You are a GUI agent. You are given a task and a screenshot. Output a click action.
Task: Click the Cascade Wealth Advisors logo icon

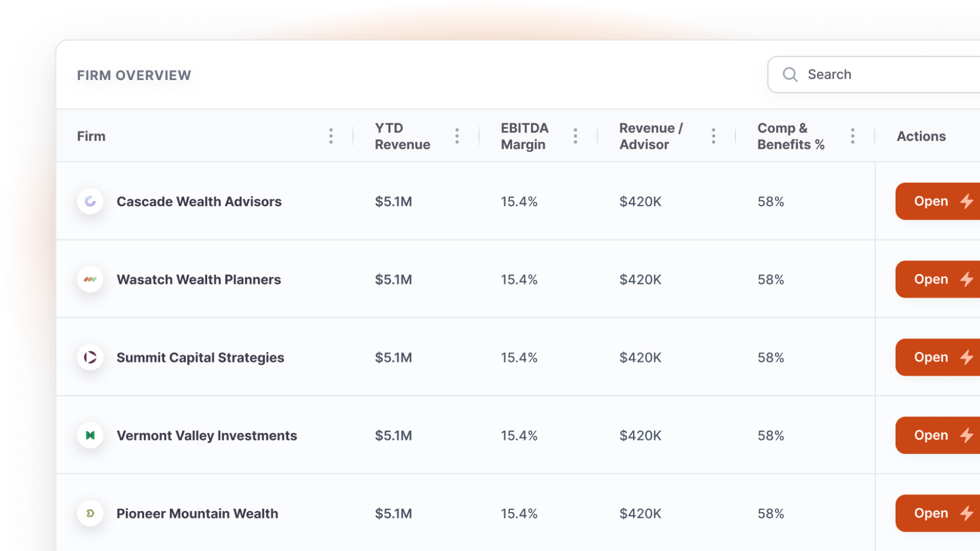click(x=90, y=201)
